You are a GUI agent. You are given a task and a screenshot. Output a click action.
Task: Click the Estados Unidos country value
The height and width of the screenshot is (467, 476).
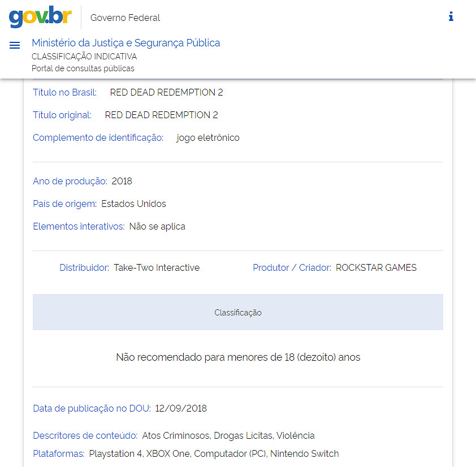(133, 204)
